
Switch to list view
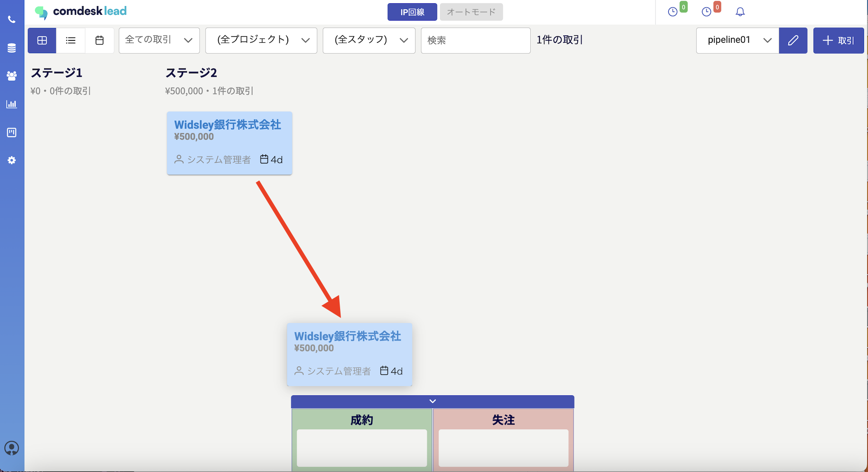click(x=71, y=40)
